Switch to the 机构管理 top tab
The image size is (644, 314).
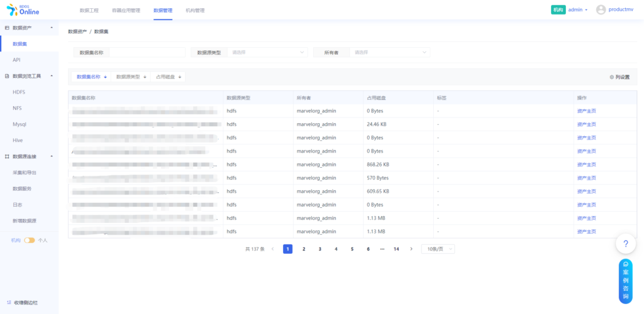click(x=195, y=10)
